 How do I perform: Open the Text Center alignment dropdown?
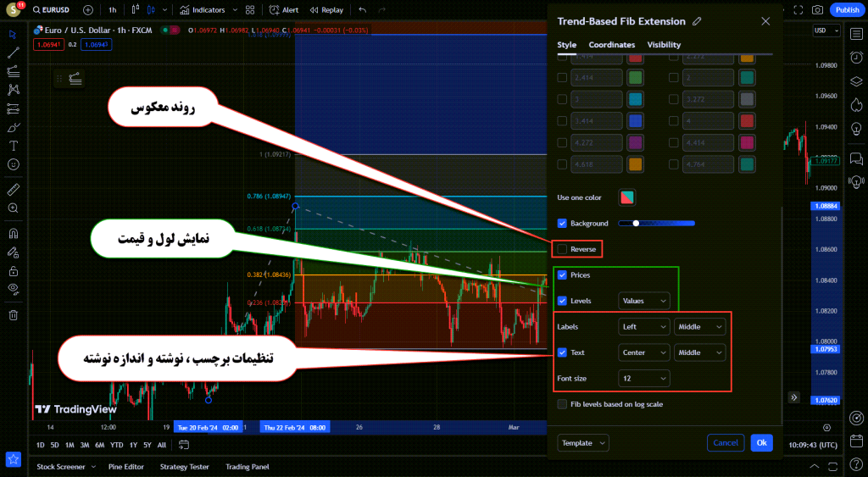[x=644, y=352]
